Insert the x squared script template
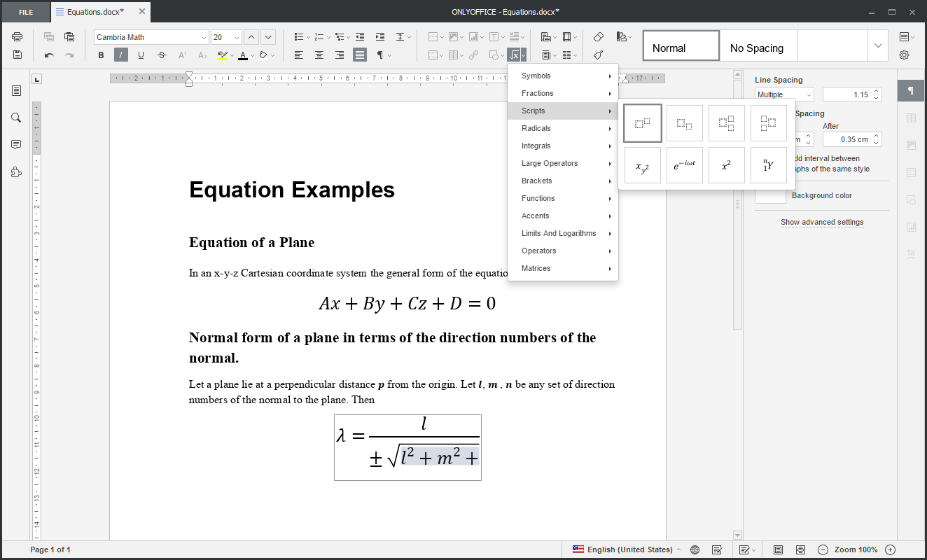This screenshot has width=927, height=560. pos(727,165)
